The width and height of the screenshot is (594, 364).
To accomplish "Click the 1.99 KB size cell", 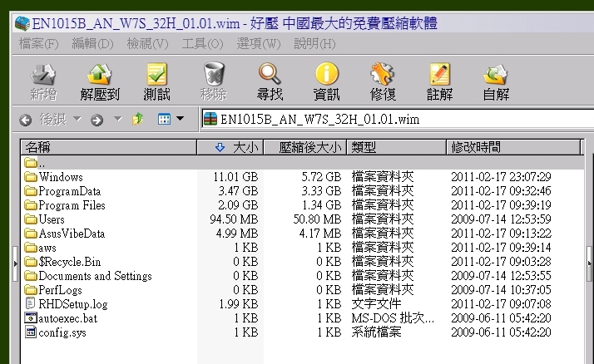I will (x=238, y=303).
